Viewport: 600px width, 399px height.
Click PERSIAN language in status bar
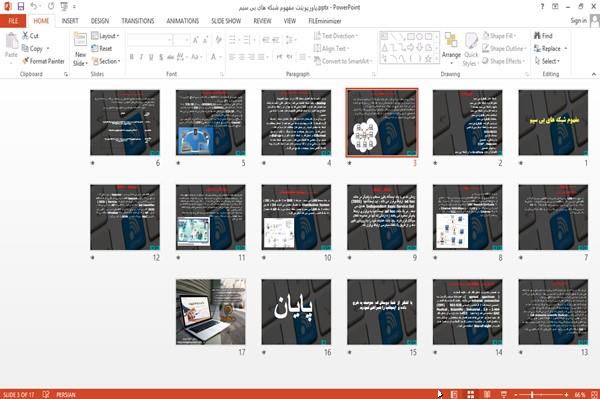(x=66, y=394)
